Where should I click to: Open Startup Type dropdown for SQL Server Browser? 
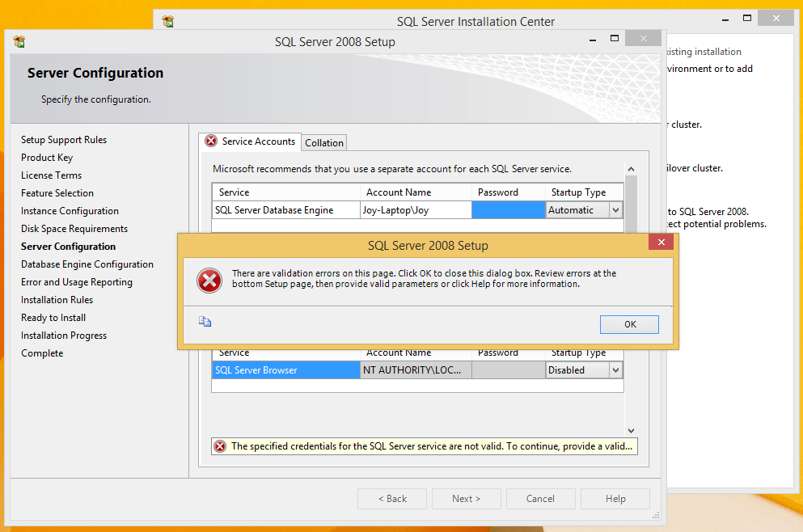click(615, 370)
